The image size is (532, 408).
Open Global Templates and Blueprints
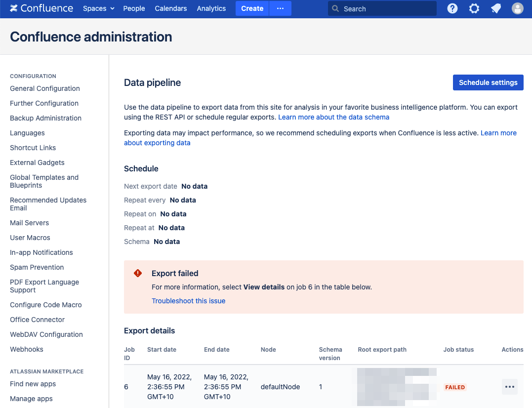click(44, 181)
